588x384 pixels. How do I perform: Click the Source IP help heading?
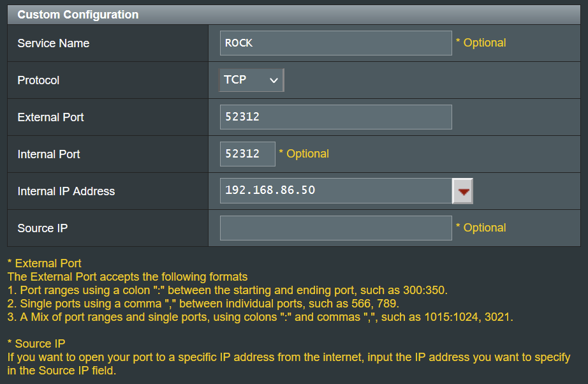click(34, 343)
